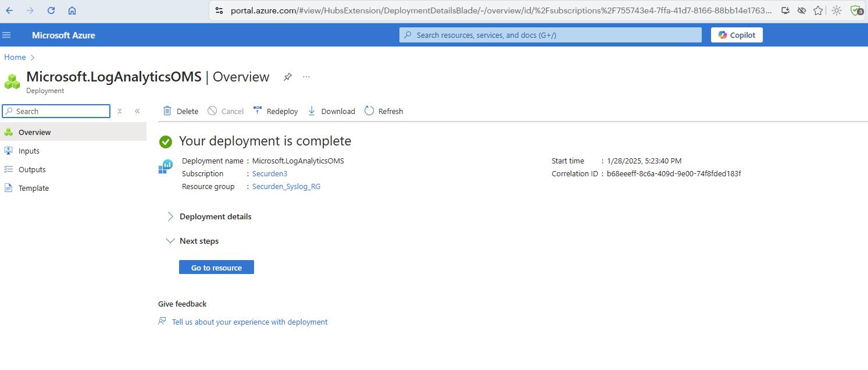The width and height of the screenshot is (868, 370).
Task: Open the Azure portal hamburger menu
Action: (7, 35)
